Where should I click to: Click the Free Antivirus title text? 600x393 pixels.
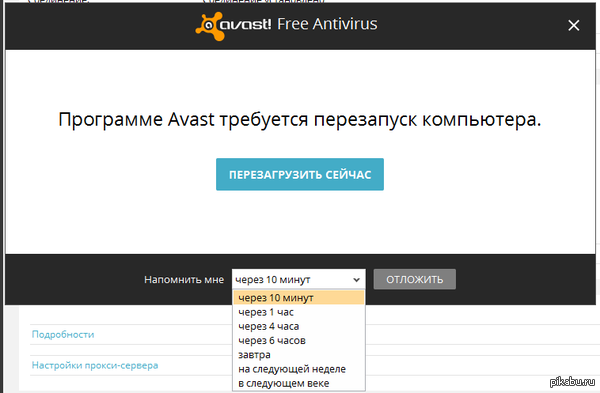click(x=327, y=24)
